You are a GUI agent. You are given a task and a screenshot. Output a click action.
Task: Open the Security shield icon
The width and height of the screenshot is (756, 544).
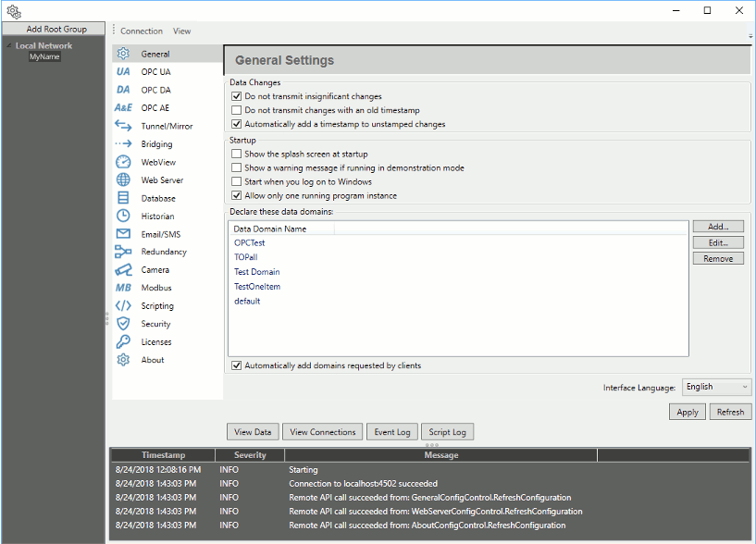point(123,324)
